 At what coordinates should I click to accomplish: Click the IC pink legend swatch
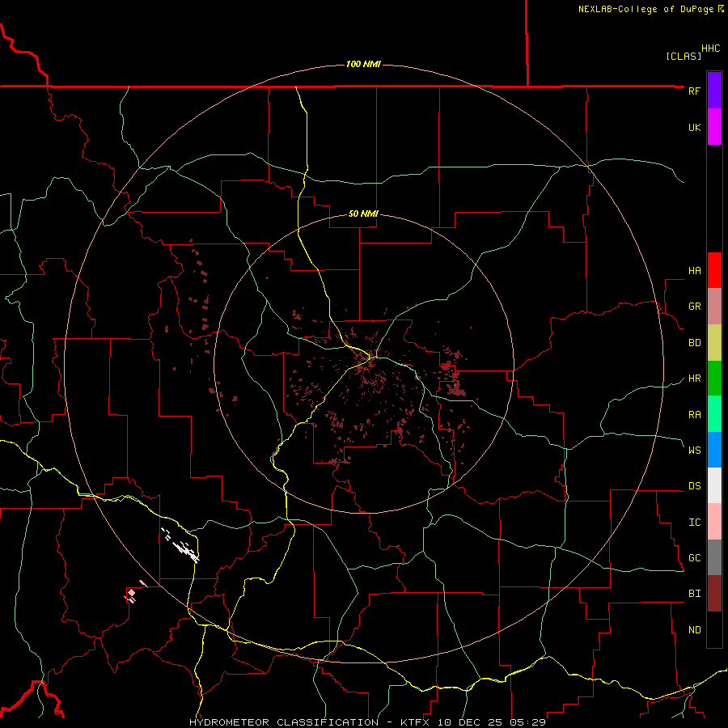[714, 522]
